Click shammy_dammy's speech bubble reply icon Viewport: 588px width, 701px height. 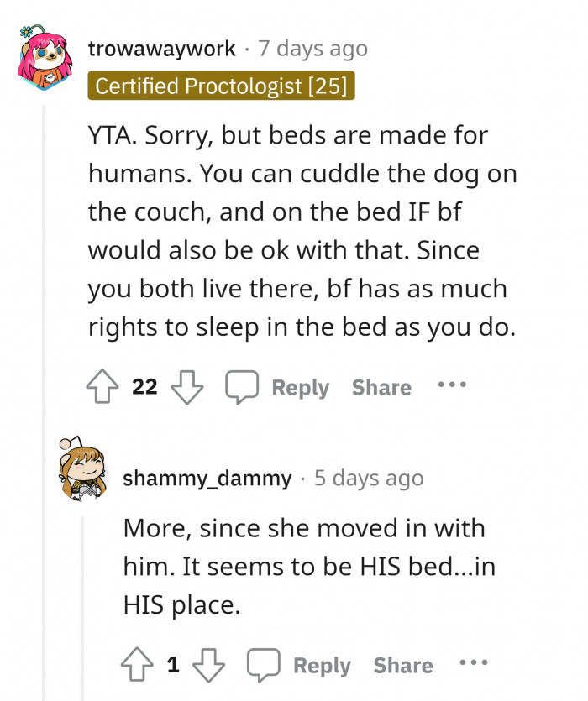[264, 664]
